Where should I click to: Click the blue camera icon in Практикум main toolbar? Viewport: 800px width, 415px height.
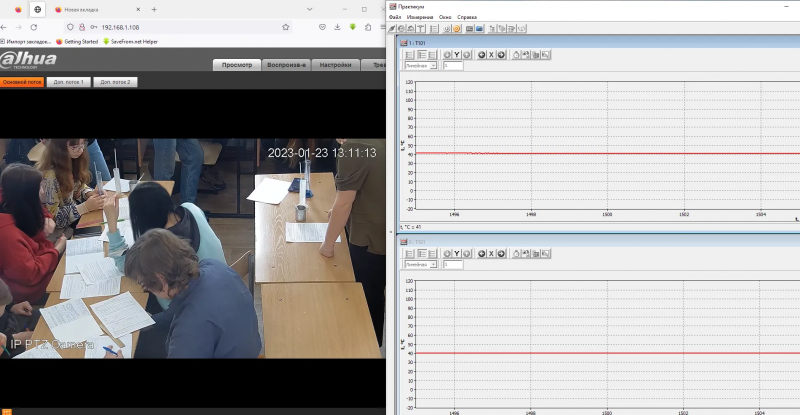pos(479,29)
